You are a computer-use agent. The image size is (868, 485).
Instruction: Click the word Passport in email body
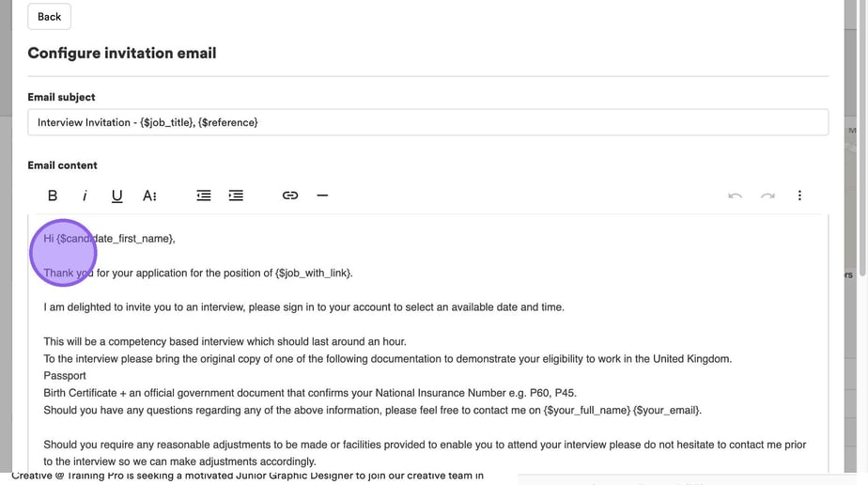pos(65,376)
